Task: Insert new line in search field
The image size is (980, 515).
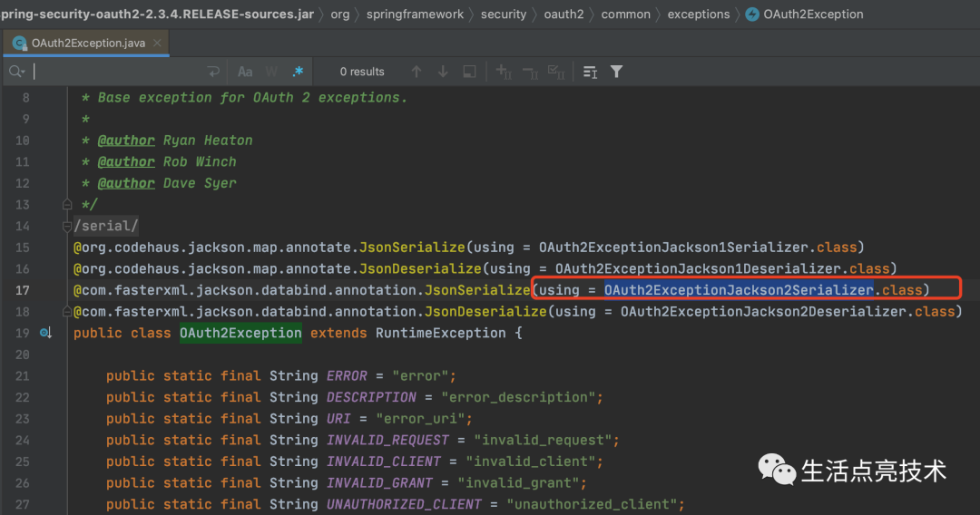Action: (x=214, y=72)
